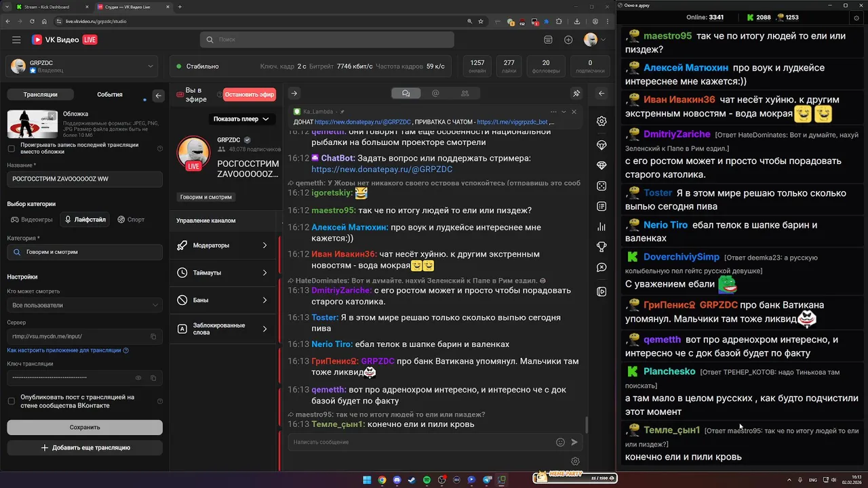The width and height of the screenshot is (868, 488).
Task: Copy the rtmp server URL
Action: coord(153,336)
